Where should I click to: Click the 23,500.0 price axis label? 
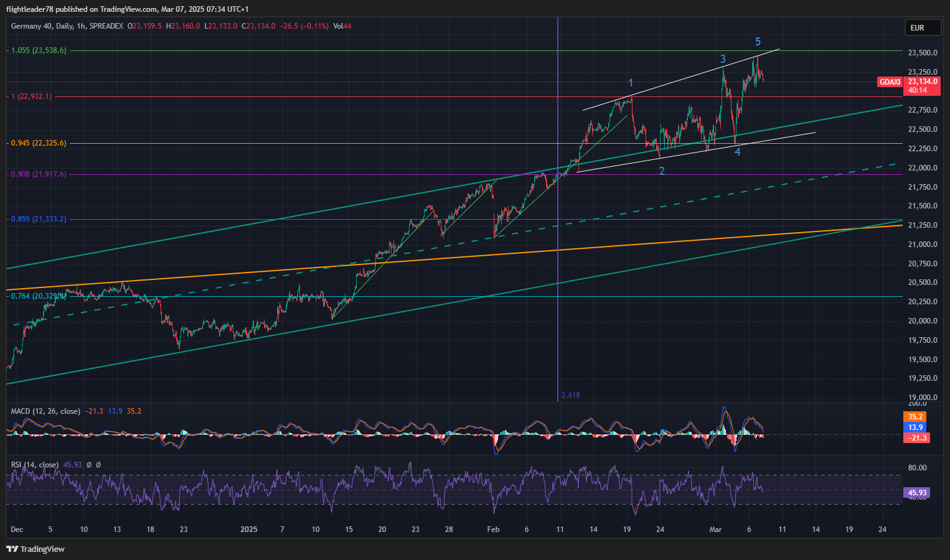923,53
